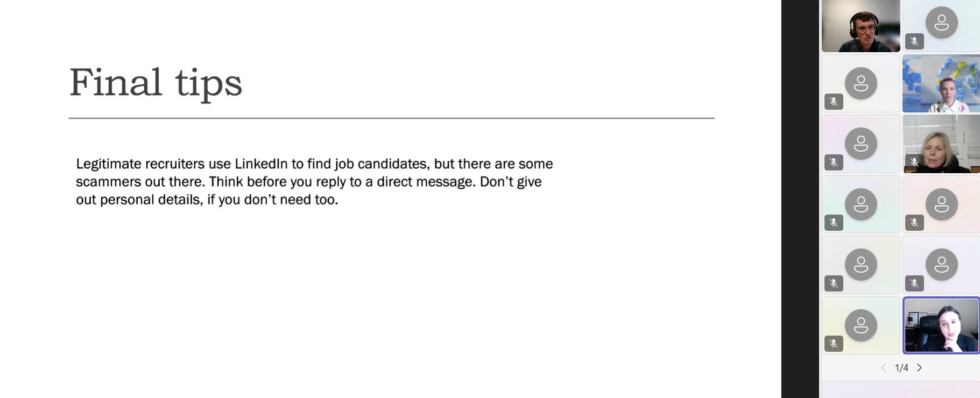The width and height of the screenshot is (980, 398).
Task: Click the LinkedIn recruiters paragraph on slide
Action: pos(314,182)
